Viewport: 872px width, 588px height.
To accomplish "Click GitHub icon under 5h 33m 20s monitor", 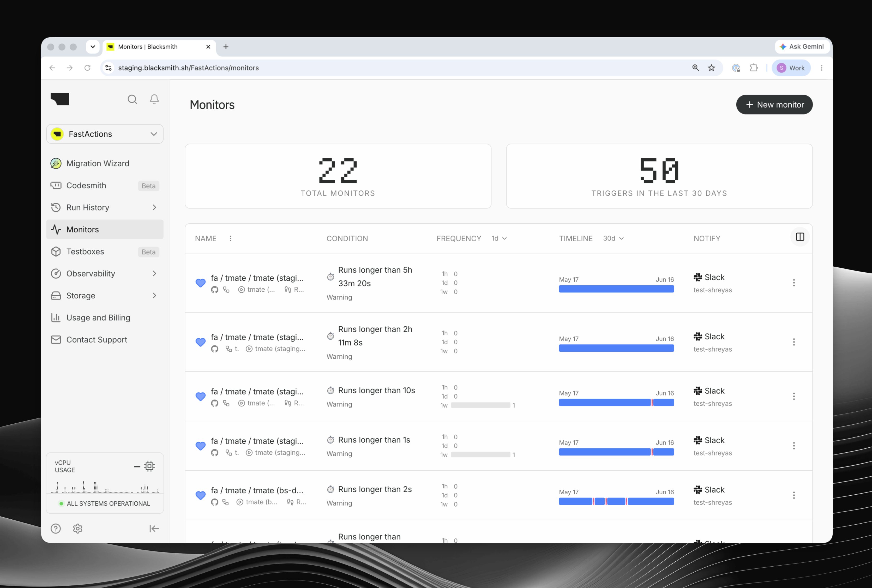I will click(214, 290).
